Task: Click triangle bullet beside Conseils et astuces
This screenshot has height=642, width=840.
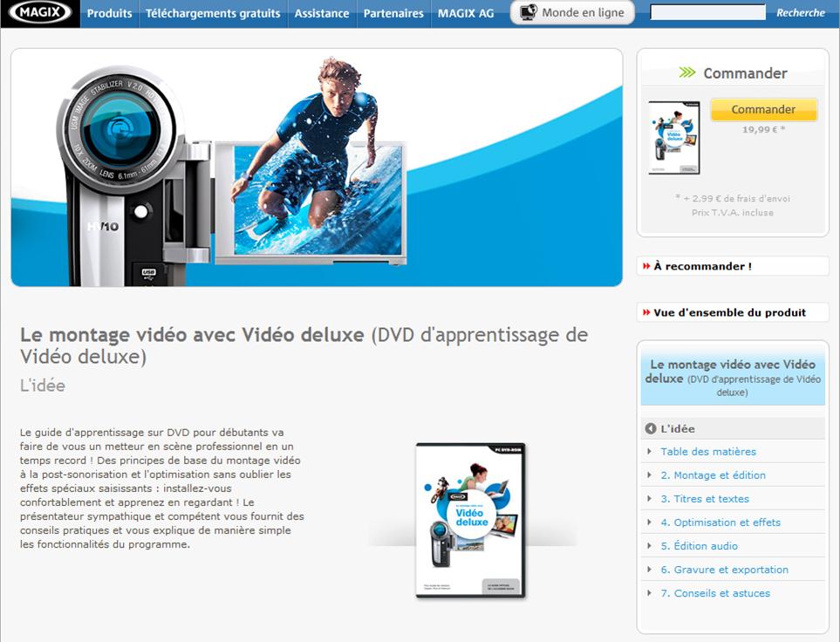Action: (649, 593)
